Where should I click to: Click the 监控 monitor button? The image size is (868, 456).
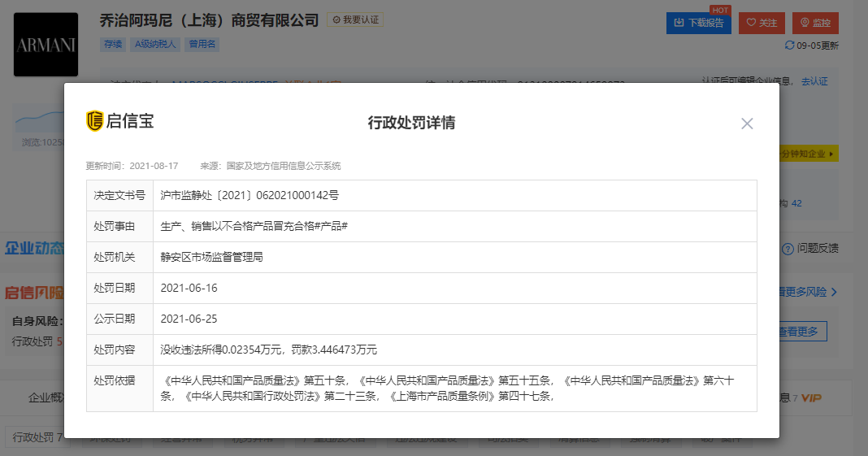coord(814,23)
